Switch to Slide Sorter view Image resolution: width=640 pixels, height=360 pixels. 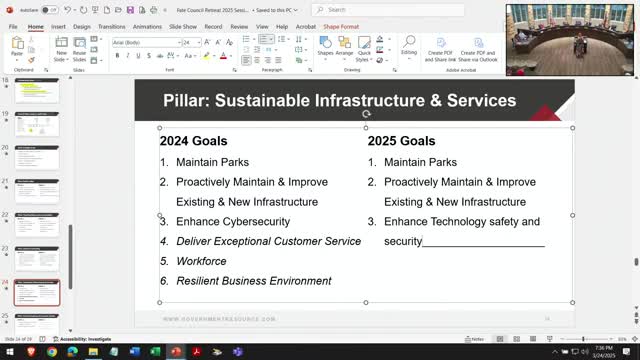point(516,339)
